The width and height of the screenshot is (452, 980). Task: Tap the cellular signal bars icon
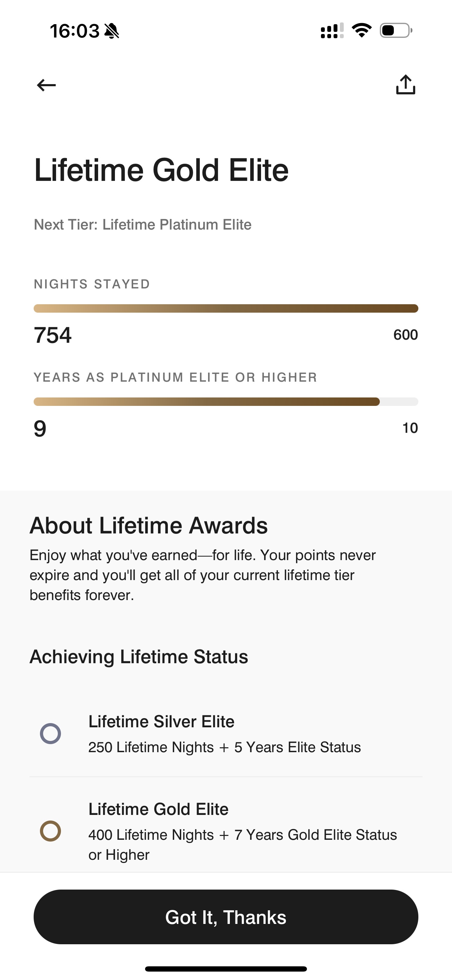(332, 30)
